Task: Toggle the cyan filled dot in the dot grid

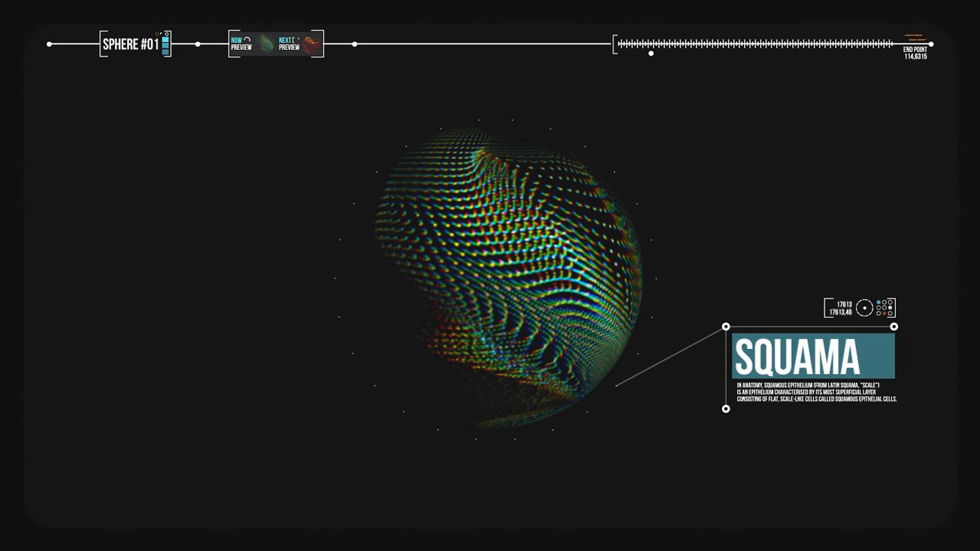Action: point(879,302)
